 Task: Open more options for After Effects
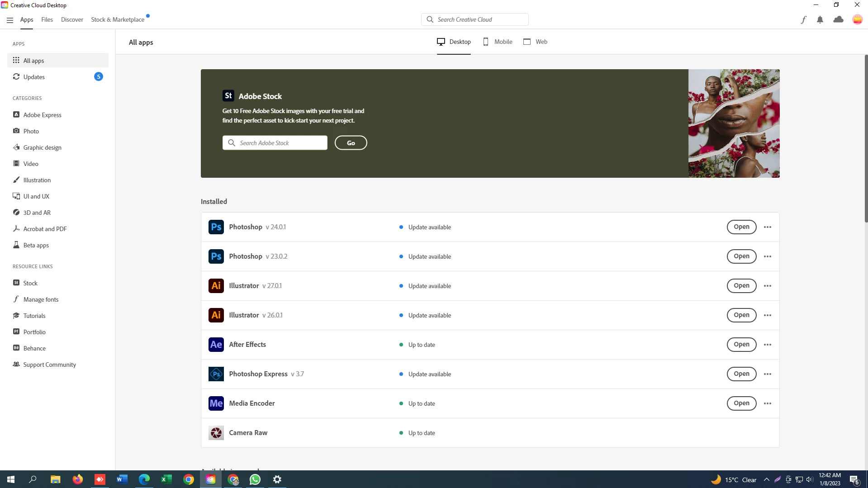pos(768,345)
